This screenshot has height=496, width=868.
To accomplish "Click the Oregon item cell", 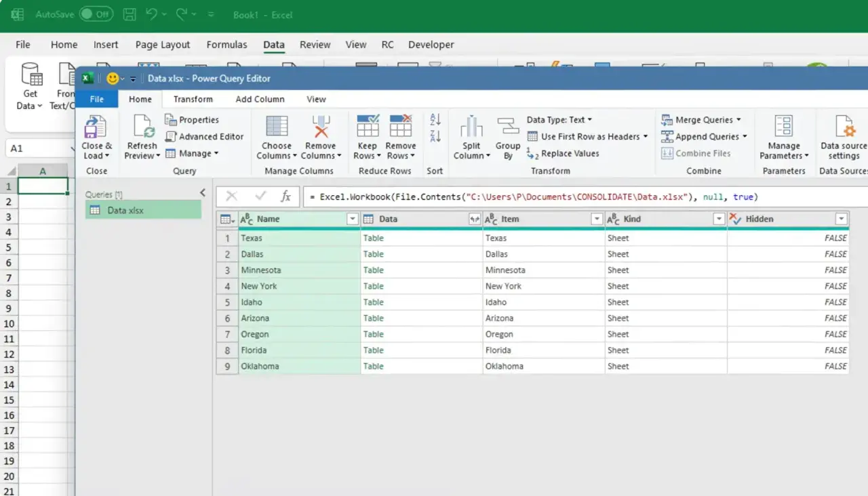I will [x=543, y=335].
